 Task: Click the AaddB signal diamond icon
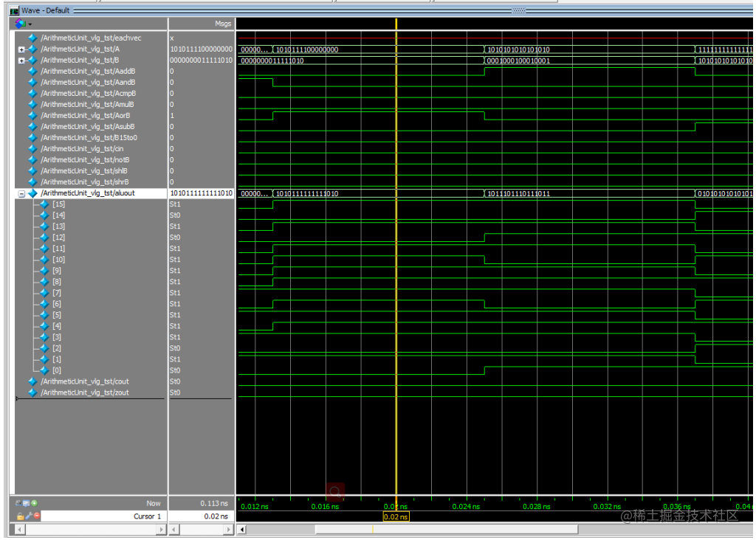coord(32,72)
